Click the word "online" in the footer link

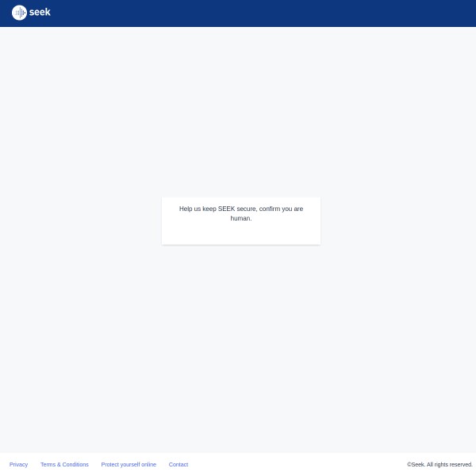(147, 464)
